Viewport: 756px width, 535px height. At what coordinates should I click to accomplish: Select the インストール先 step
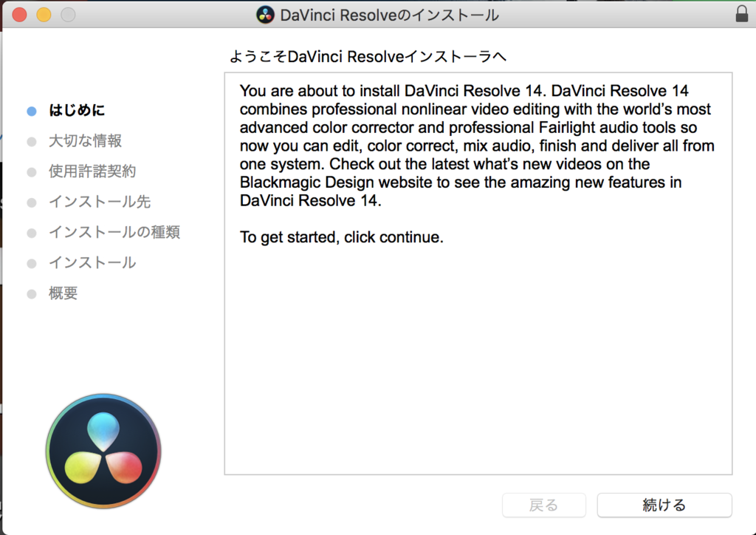click(100, 202)
